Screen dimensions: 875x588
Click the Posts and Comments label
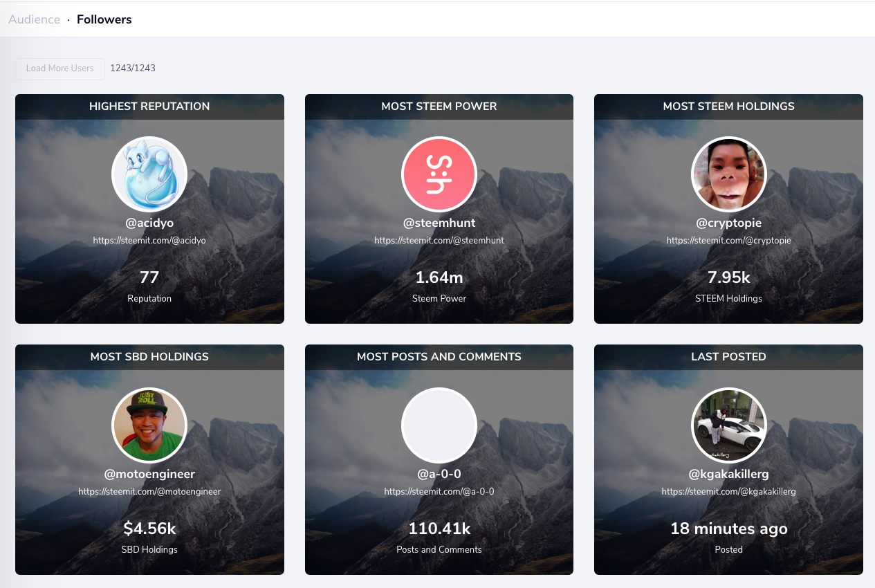[x=439, y=550]
